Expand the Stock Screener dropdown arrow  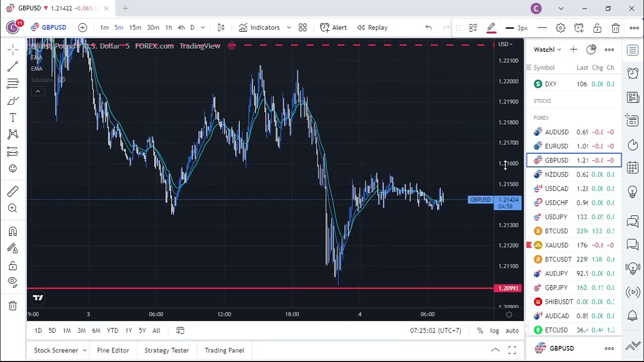pos(85,350)
